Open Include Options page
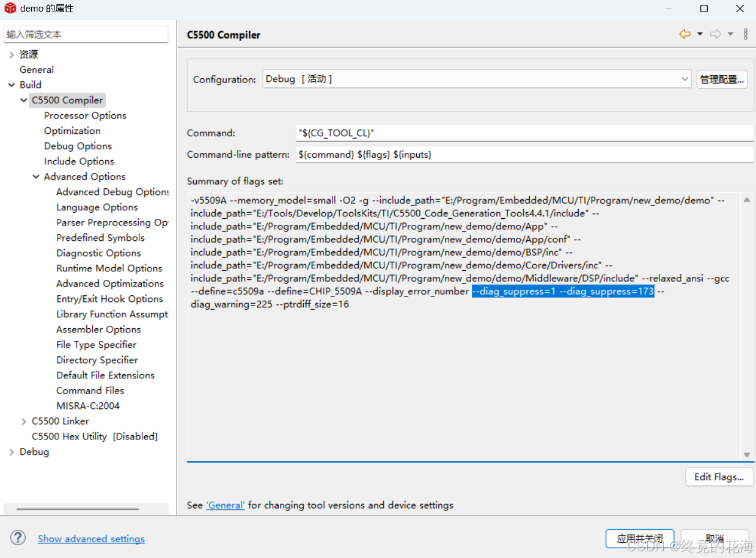 click(79, 161)
